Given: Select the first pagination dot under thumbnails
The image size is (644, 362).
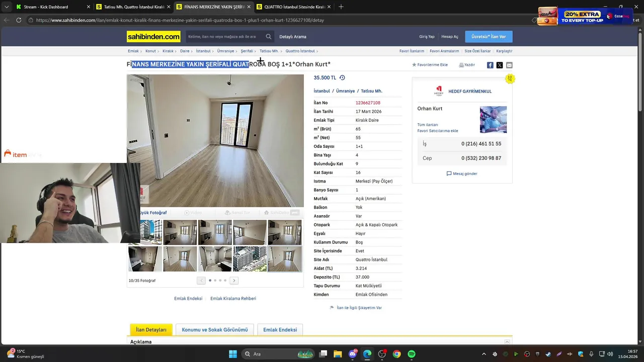Looking at the screenshot, I should [x=210, y=281].
